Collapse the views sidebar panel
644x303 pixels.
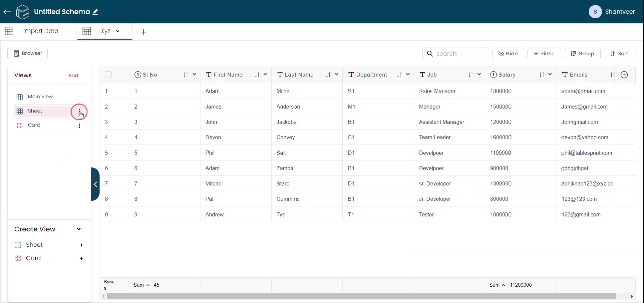(95, 184)
